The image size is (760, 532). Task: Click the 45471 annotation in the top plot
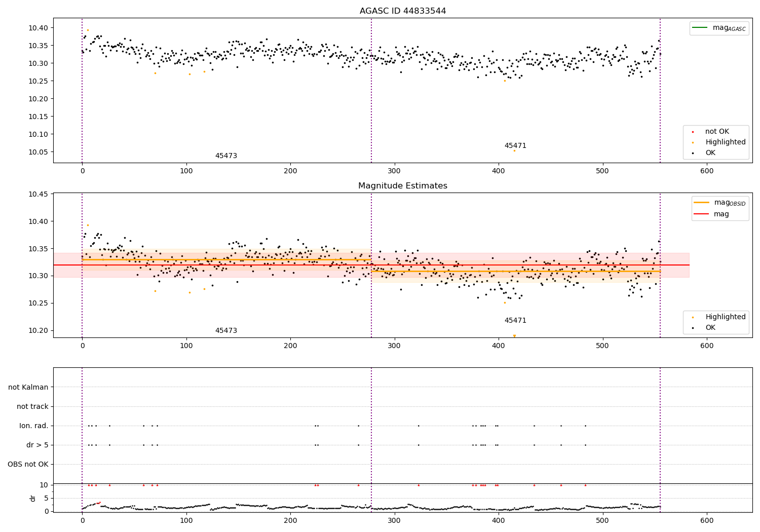[515, 146]
